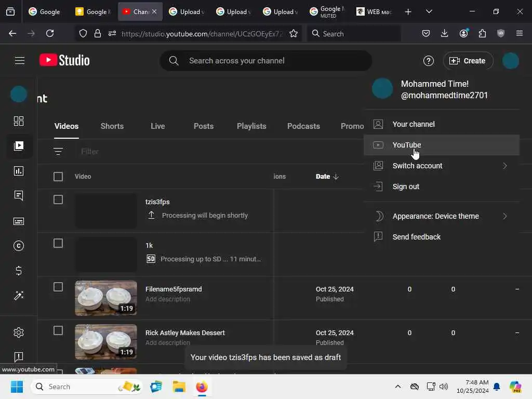This screenshot has width=532, height=399.
Task: Open Earn dollar sign in the sidebar
Action: (19, 271)
